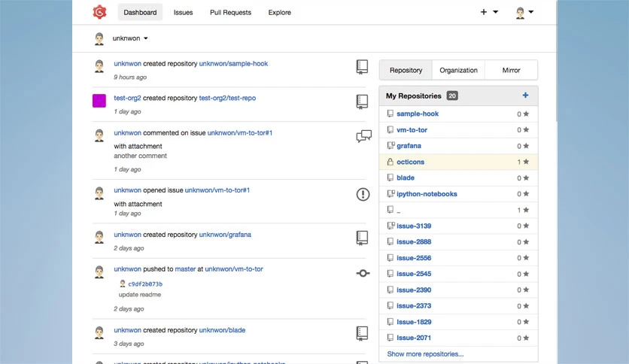Open unknwon/vm-to-tor#1 in the opened issue entry
The image size is (629, 364).
pos(217,190)
